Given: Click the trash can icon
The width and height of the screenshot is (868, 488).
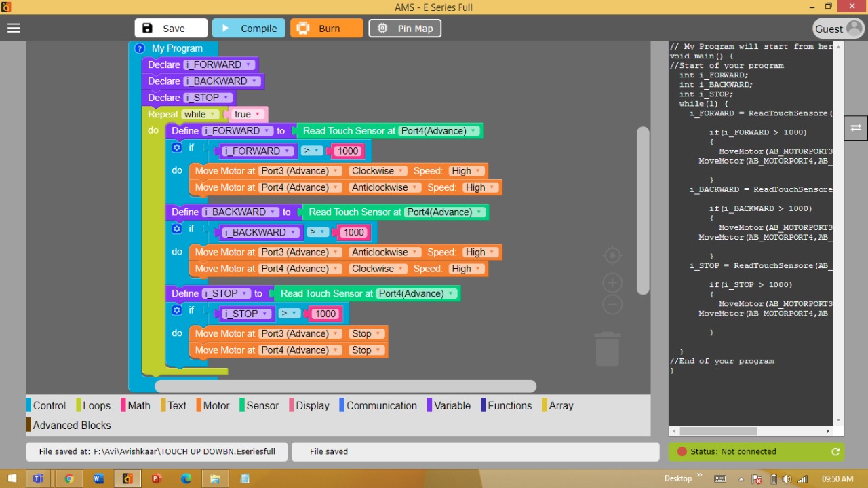Looking at the screenshot, I should (607, 349).
